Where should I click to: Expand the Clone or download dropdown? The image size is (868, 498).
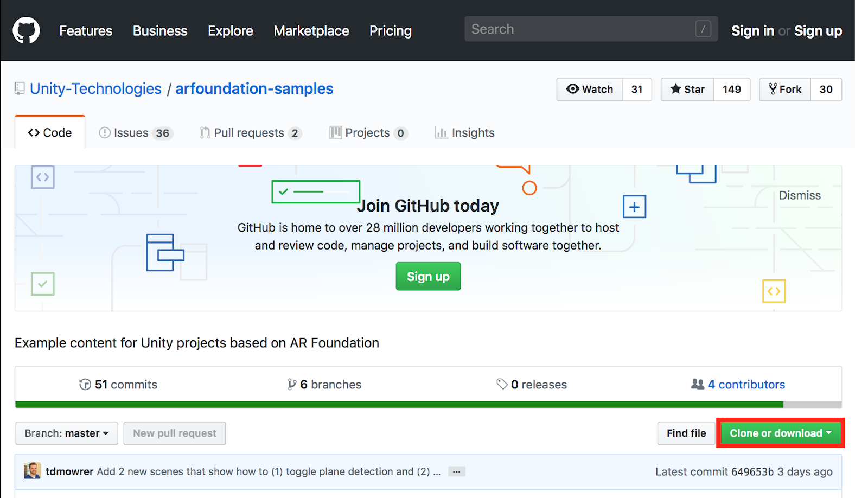[781, 433]
